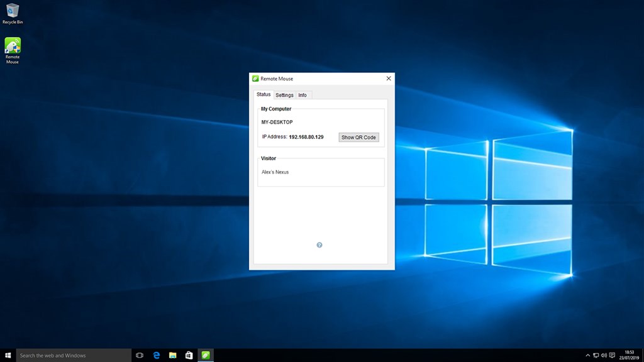Open the Info tab
This screenshot has height=362, width=644.
(303, 95)
